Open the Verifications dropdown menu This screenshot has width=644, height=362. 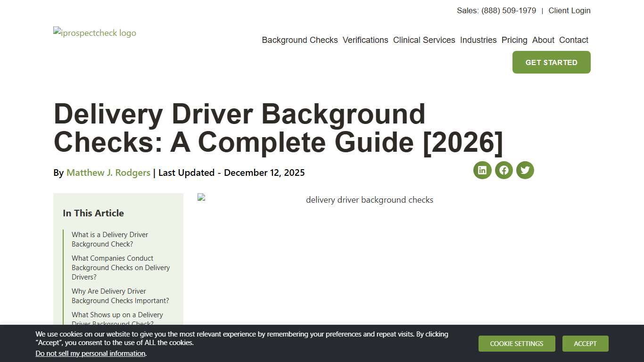tap(365, 40)
